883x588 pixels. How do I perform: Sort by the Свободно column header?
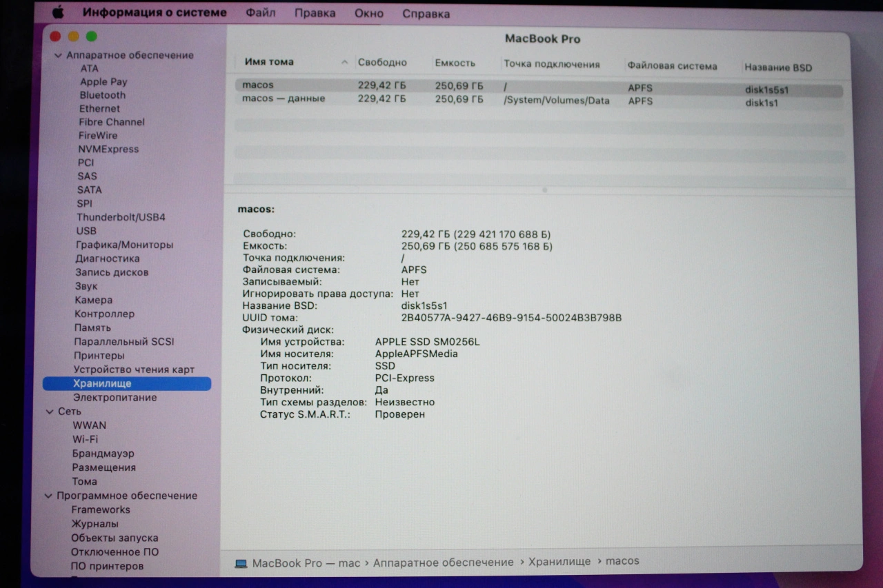pyautogui.click(x=382, y=63)
